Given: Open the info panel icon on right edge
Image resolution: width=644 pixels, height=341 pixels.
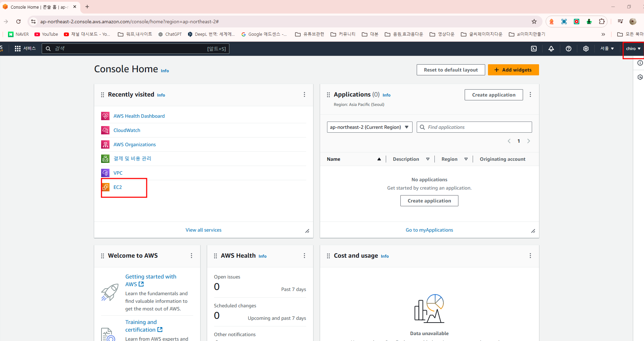Looking at the screenshot, I should (640, 63).
